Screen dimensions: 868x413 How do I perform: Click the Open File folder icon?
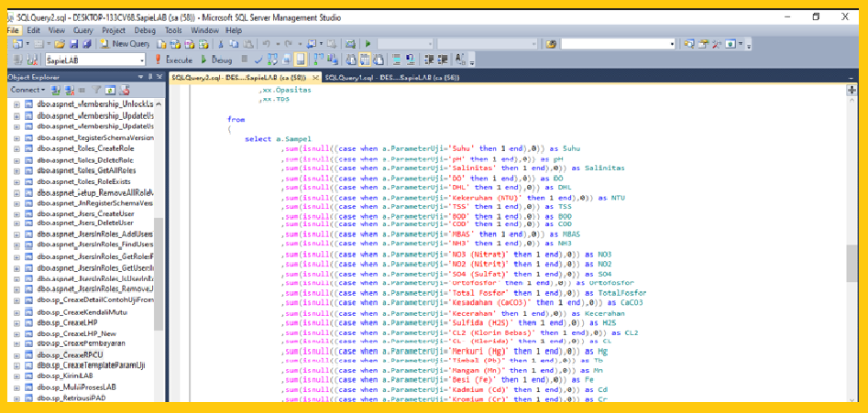tap(59, 44)
